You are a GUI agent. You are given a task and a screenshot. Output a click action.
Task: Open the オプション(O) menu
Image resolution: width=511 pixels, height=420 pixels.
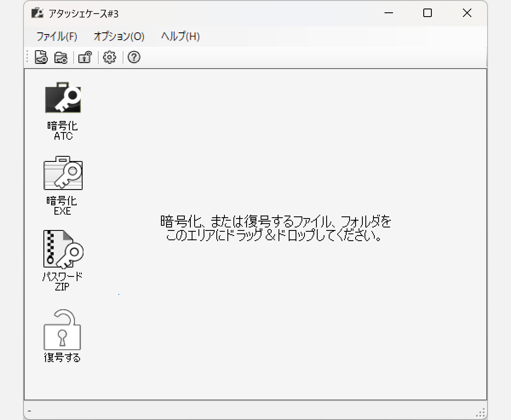(x=119, y=37)
